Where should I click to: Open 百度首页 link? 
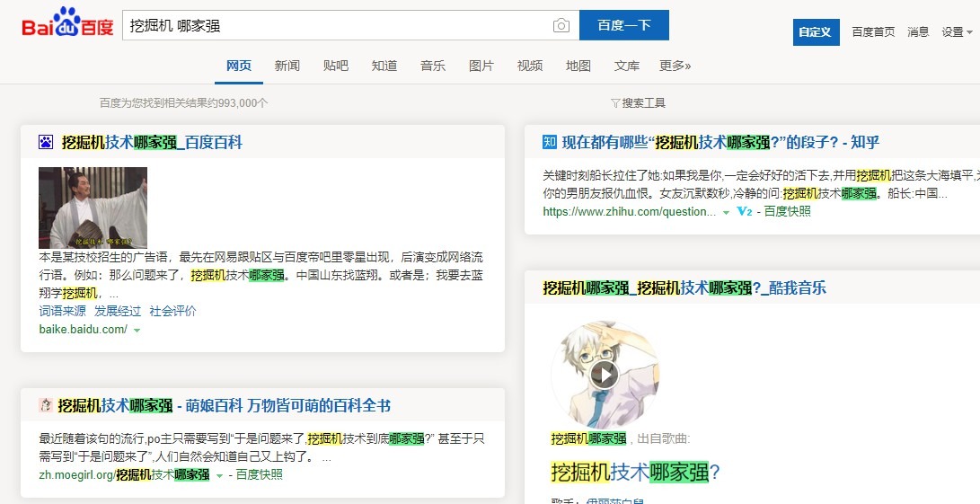click(873, 31)
